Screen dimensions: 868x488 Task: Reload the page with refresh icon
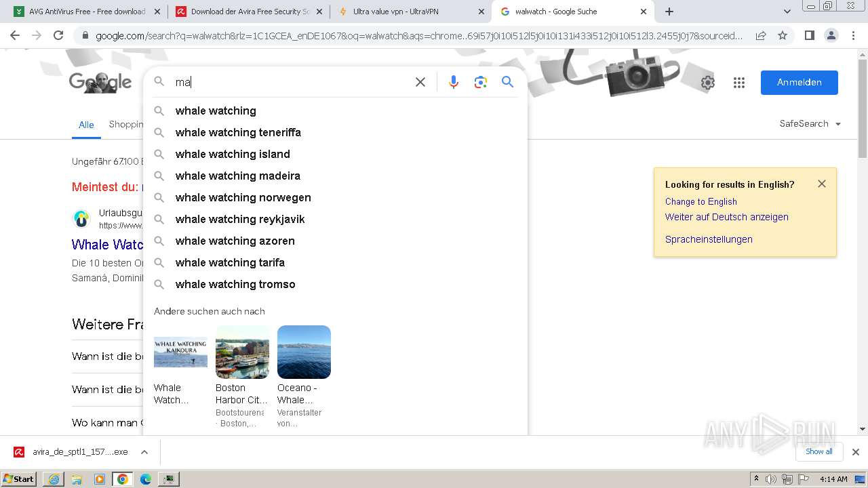58,36
